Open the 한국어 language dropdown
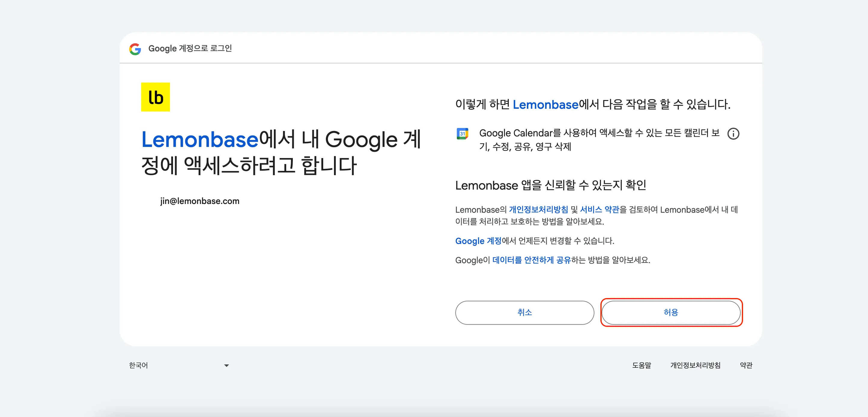The height and width of the screenshot is (417, 868). coord(179,365)
